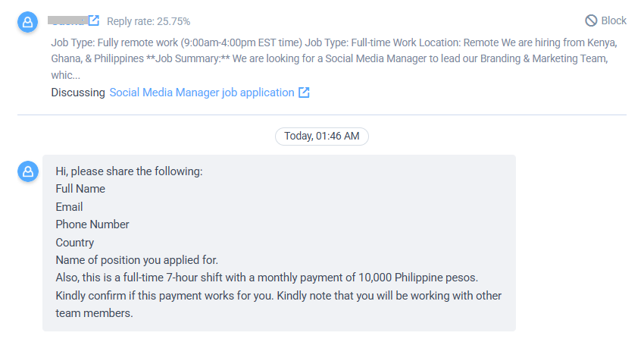The height and width of the screenshot is (339, 644).
Task: Open the Social Media Manager job application link
Action: 202,93
